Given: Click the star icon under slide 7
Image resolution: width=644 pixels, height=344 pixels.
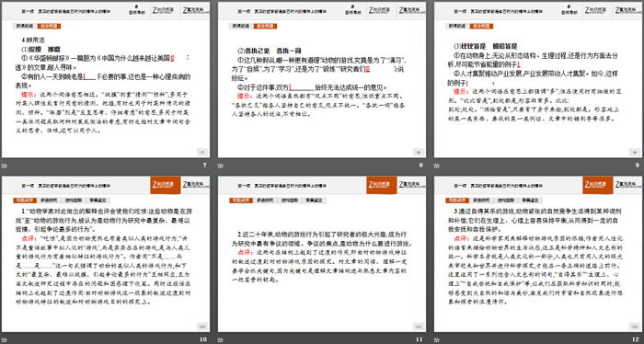Looking at the screenshot, I should coord(4,166).
